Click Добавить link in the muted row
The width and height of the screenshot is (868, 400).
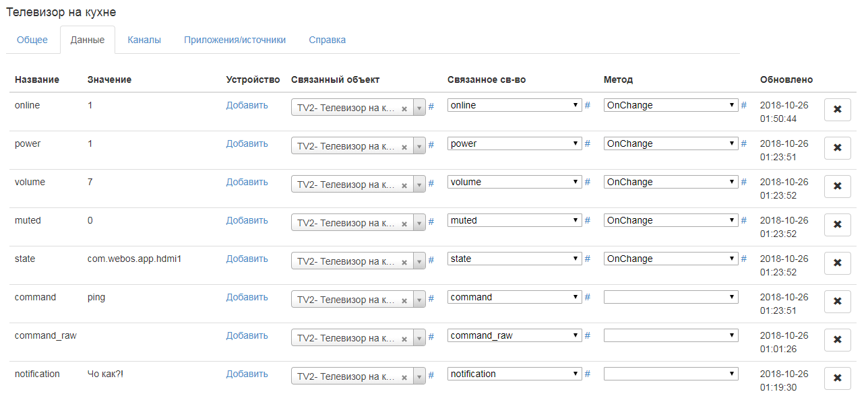pyautogui.click(x=247, y=220)
